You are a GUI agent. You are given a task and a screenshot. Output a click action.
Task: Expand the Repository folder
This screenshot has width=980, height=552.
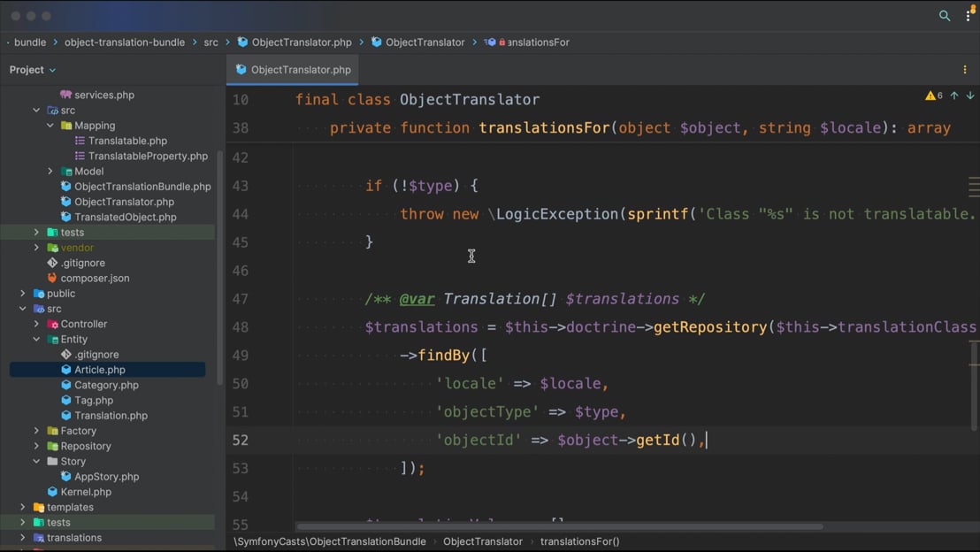[x=36, y=447]
